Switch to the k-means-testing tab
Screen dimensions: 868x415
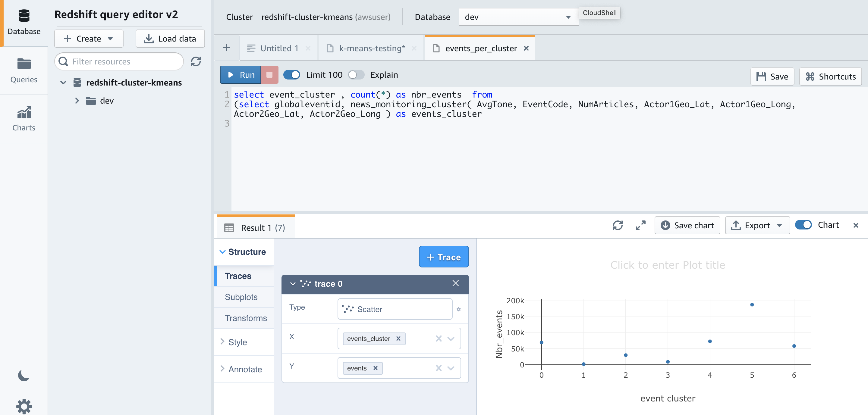click(372, 48)
